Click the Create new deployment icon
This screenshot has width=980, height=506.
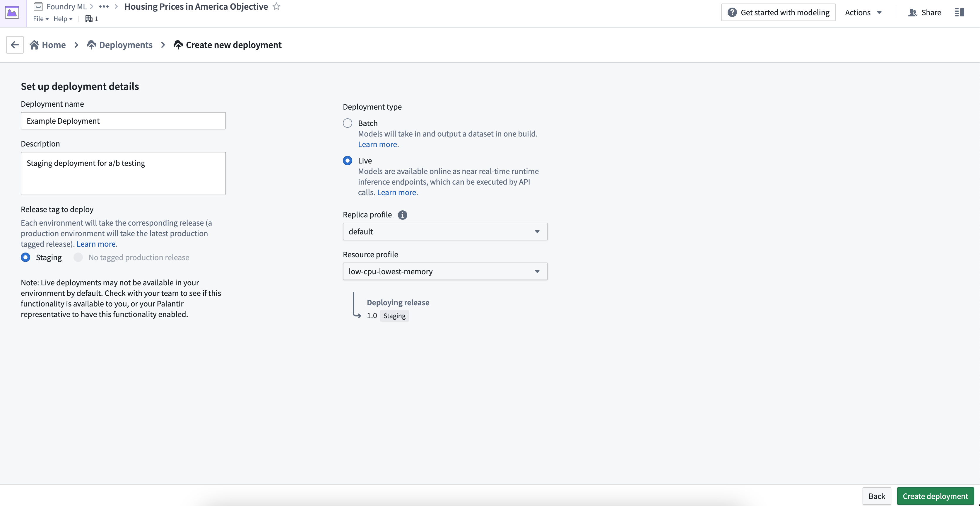pyautogui.click(x=177, y=45)
